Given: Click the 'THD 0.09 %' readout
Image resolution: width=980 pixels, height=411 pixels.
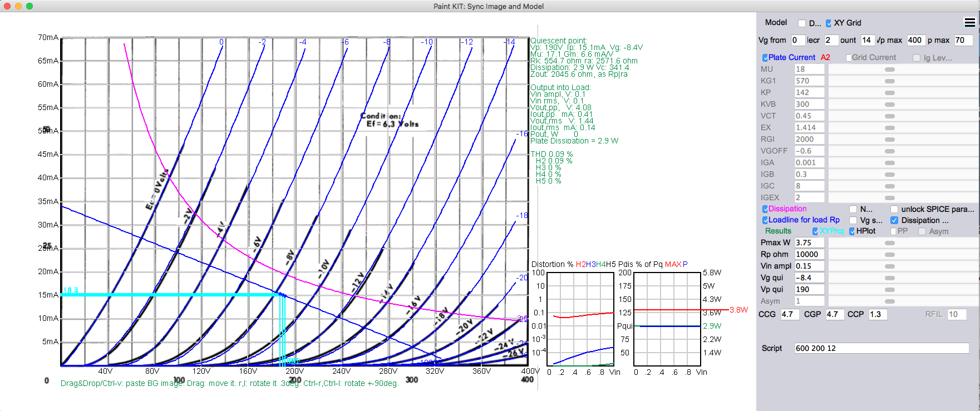Looking at the screenshot, I should (x=551, y=154).
